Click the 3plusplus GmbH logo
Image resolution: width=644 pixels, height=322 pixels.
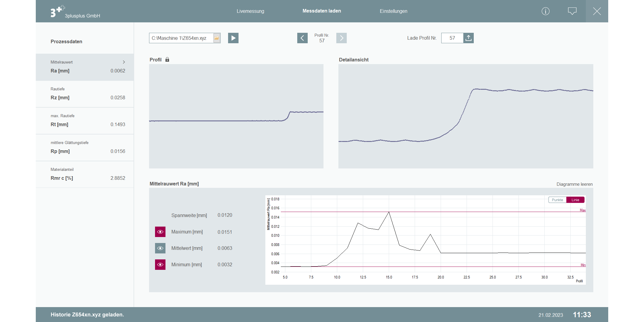point(75,12)
